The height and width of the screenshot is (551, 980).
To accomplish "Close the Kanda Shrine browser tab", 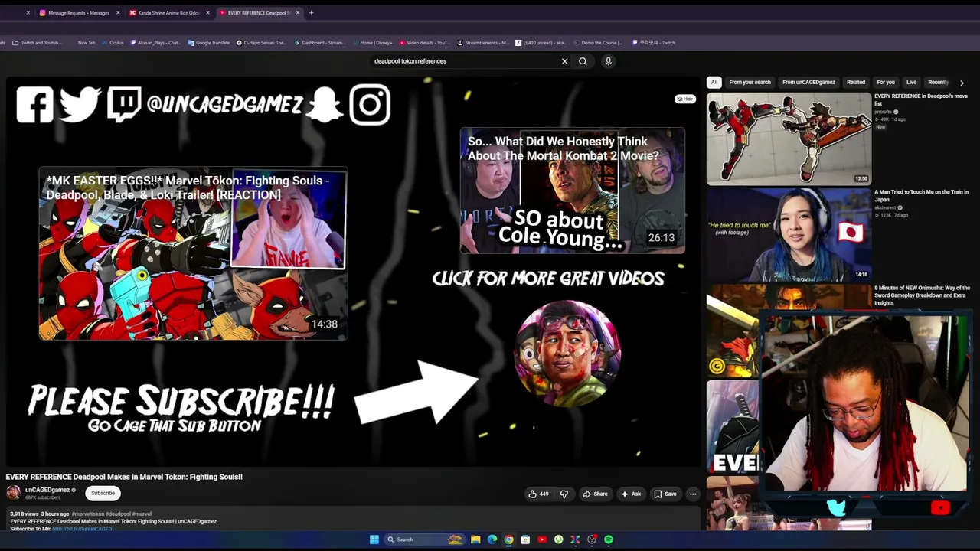I will tap(208, 13).
